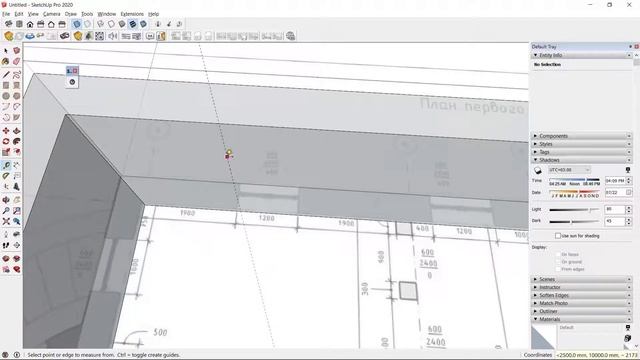Pin the Default Tray auto-hide button

point(630,47)
